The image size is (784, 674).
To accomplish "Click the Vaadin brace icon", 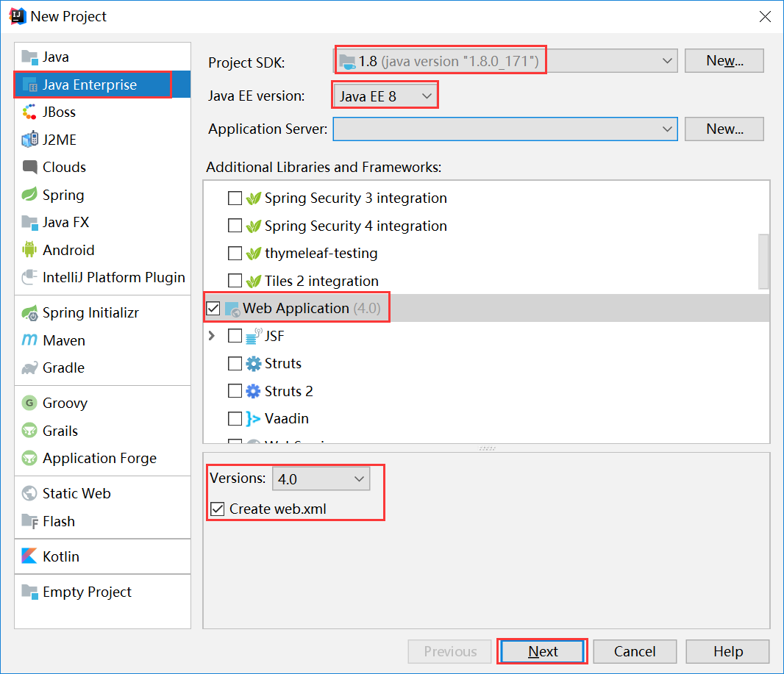I will click(253, 419).
